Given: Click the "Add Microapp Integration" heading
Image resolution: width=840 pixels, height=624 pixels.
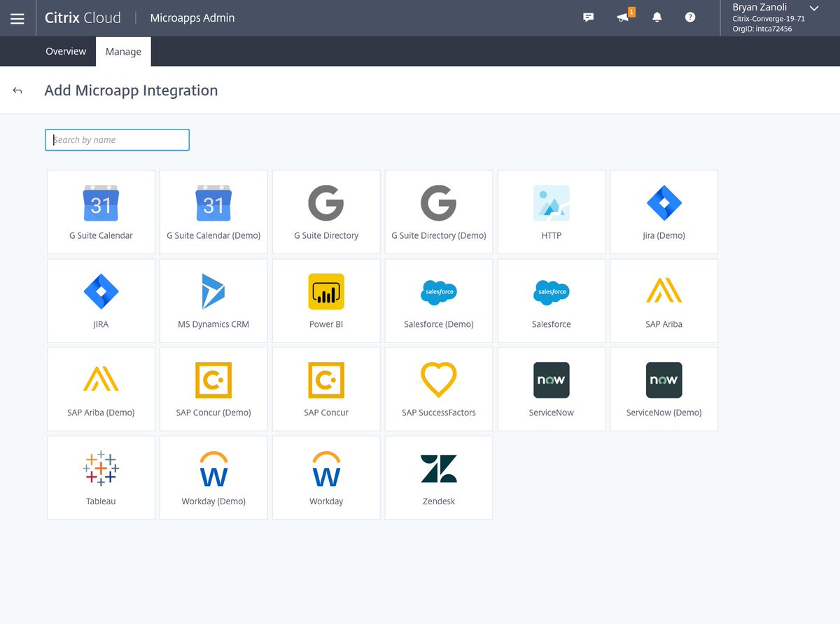Looking at the screenshot, I should click(131, 90).
